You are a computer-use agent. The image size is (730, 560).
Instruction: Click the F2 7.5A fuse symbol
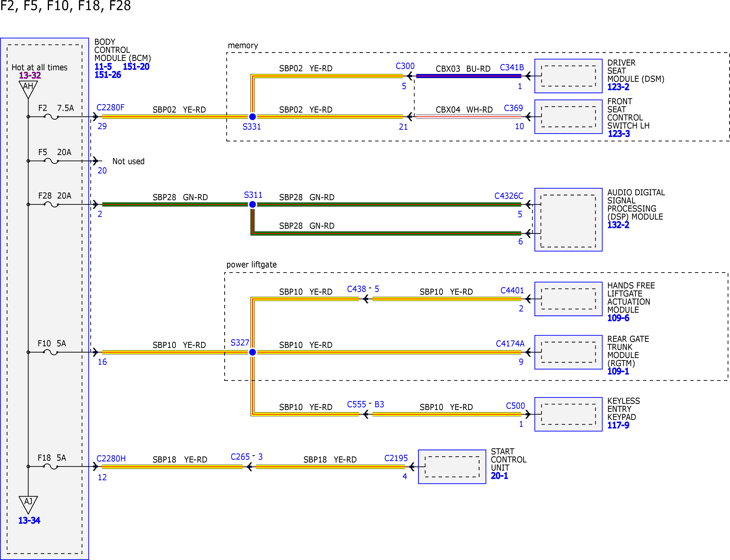coord(51,117)
